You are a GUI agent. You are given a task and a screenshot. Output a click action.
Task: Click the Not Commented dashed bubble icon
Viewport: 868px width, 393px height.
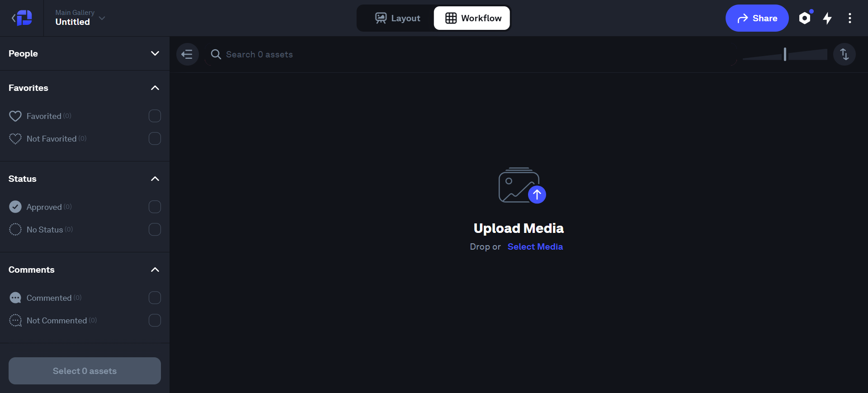pyautogui.click(x=15, y=320)
